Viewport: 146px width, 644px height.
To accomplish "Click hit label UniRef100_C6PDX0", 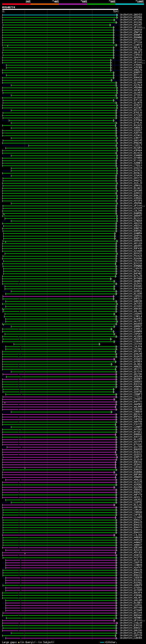I will (131, 296).
